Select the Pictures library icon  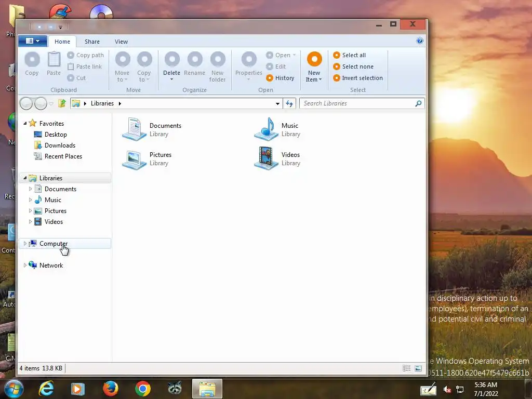(135, 159)
